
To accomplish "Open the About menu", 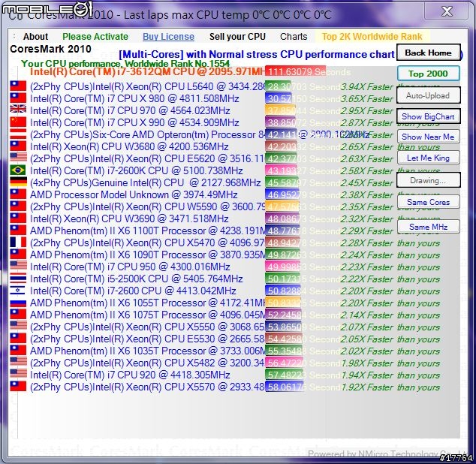I will pyautogui.click(x=35, y=37).
